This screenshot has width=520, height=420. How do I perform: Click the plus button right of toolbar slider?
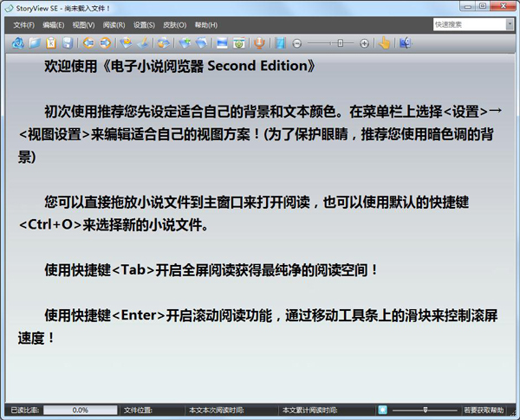(364, 43)
